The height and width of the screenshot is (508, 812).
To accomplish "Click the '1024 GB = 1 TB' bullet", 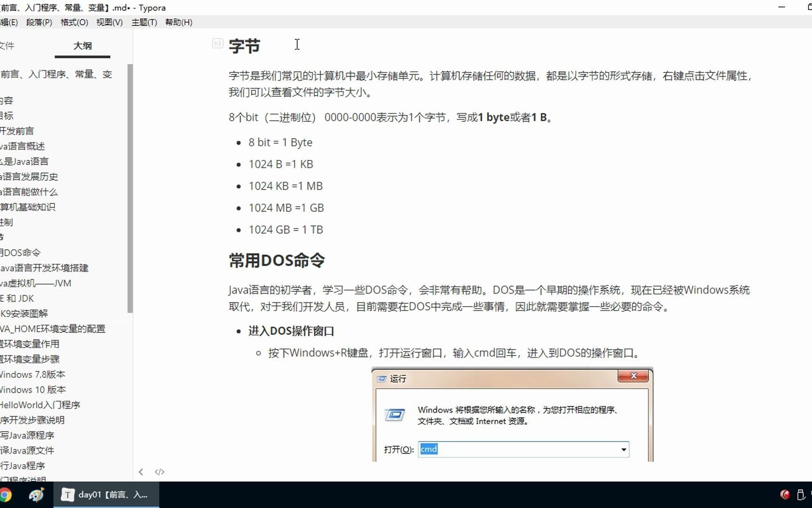I will point(286,230).
